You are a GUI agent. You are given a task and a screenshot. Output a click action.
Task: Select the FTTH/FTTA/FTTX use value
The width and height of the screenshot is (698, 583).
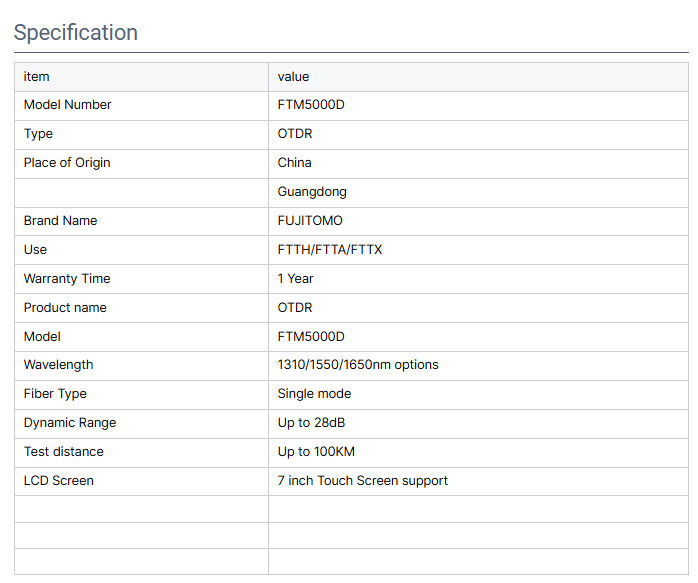pos(329,250)
